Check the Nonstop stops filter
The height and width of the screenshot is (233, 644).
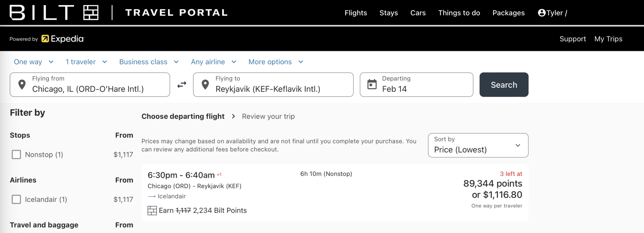point(16,154)
